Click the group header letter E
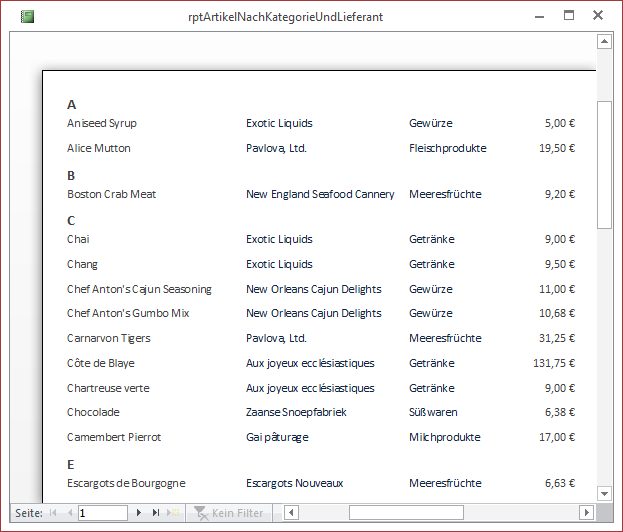The height and width of the screenshot is (532, 623). pos(71,464)
